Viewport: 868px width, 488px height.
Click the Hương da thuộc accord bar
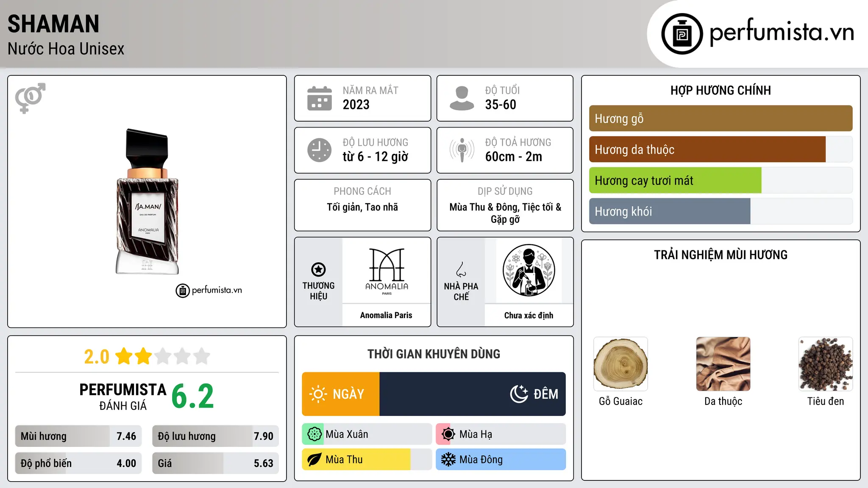tap(721, 149)
